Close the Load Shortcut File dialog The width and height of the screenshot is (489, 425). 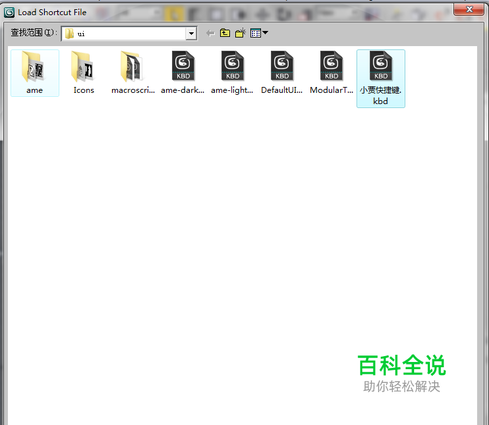pyautogui.click(x=469, y=9)
